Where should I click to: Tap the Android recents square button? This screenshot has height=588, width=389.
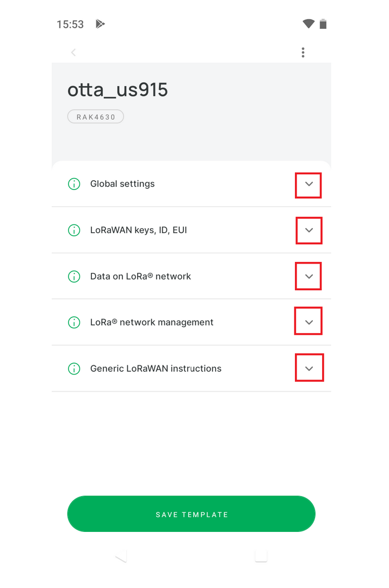coord(261,556)
